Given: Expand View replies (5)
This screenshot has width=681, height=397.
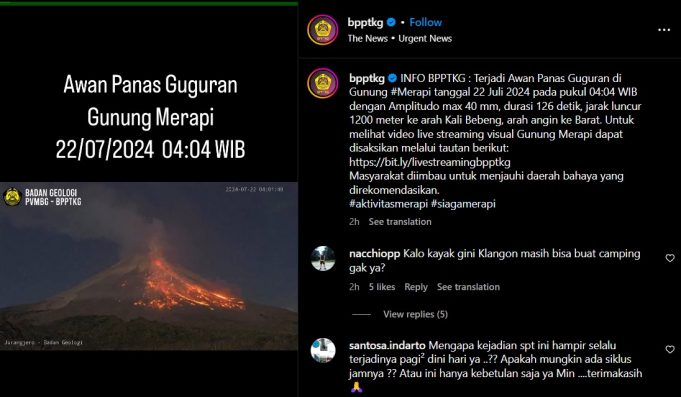Looking at the screenshot, I should (x=415, y=314).
